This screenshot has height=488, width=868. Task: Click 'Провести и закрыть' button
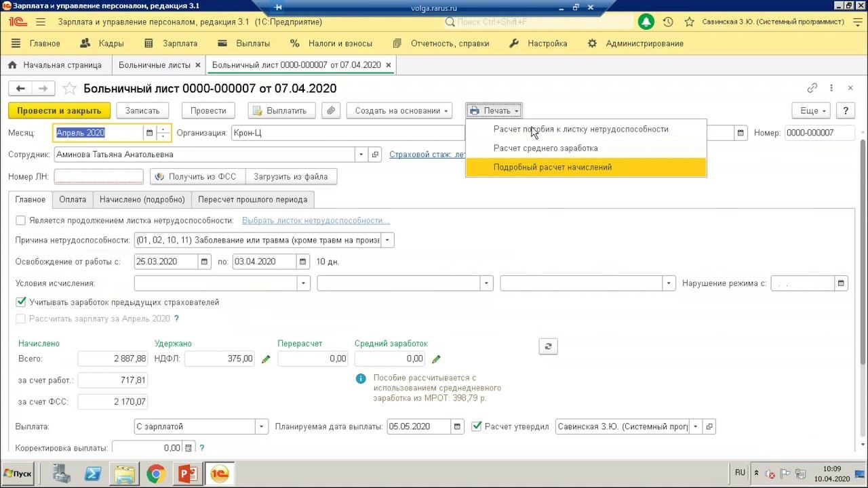tap(59, 110)
